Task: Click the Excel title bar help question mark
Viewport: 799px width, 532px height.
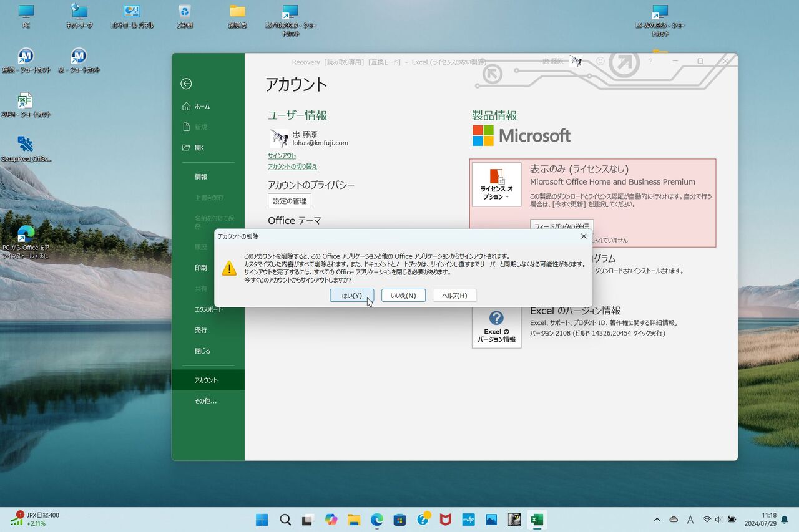Action: (650, 61)
